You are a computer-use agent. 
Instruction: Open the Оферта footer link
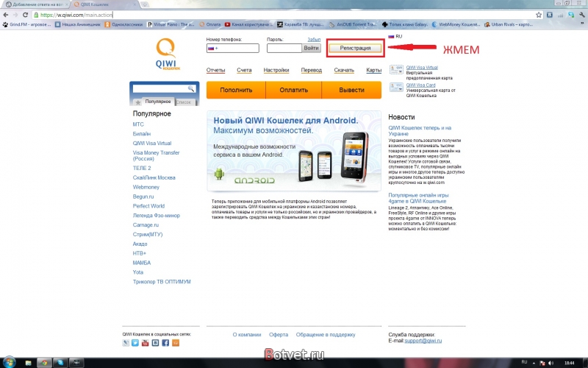tap(279, 335)
